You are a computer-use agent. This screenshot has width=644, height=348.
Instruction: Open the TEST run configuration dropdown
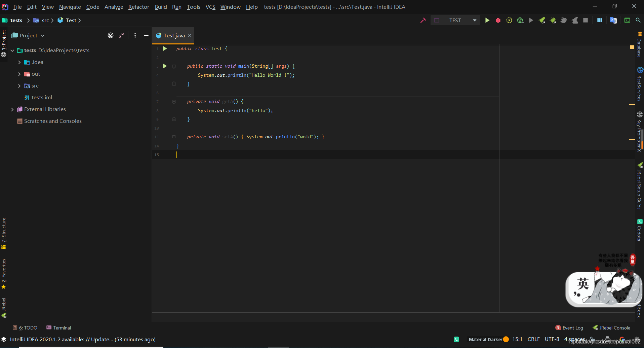(x=455, y=20)
